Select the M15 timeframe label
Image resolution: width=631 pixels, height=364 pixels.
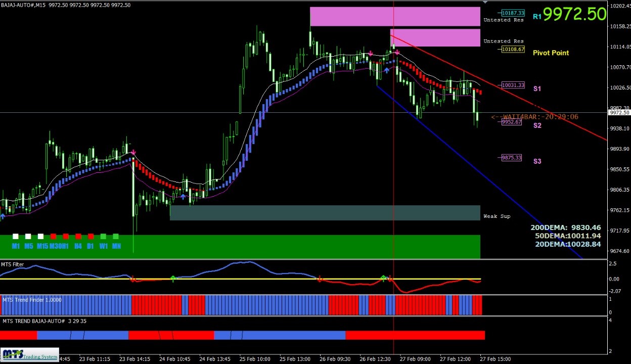tap(42, 246)
